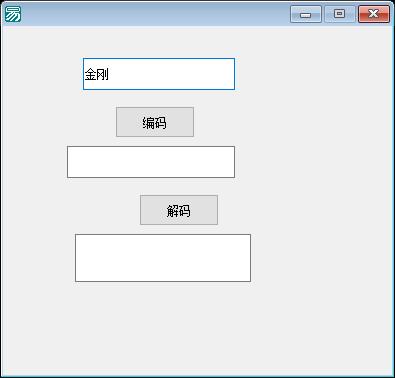Image resolution: width=395 pixels, height=378 pixels.
Task: Close the application window
Action: pyautogui.click(x=374, y=14)
